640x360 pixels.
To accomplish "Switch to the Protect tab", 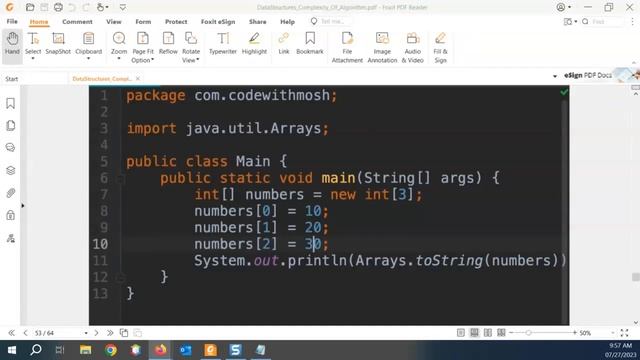I will (176, 22).
